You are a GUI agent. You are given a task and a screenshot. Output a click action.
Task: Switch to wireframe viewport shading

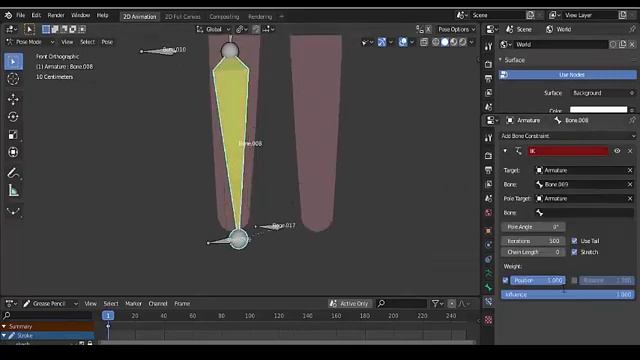(436, 42)
